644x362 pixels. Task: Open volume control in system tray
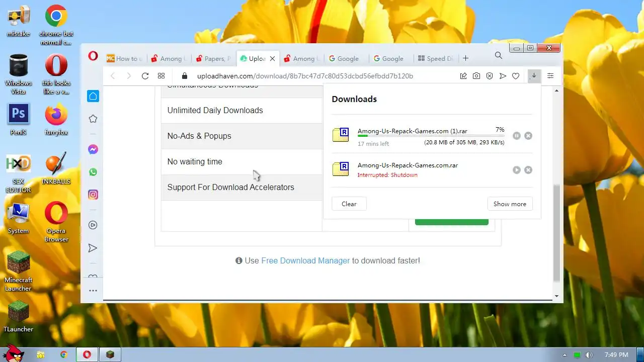(589, 355)
